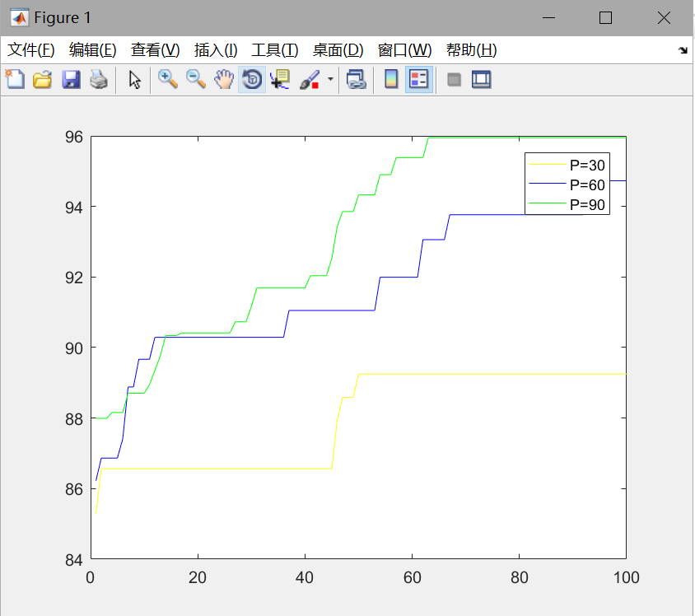
Task: Maximize the Figure 1 window
Action: [605, 18]
